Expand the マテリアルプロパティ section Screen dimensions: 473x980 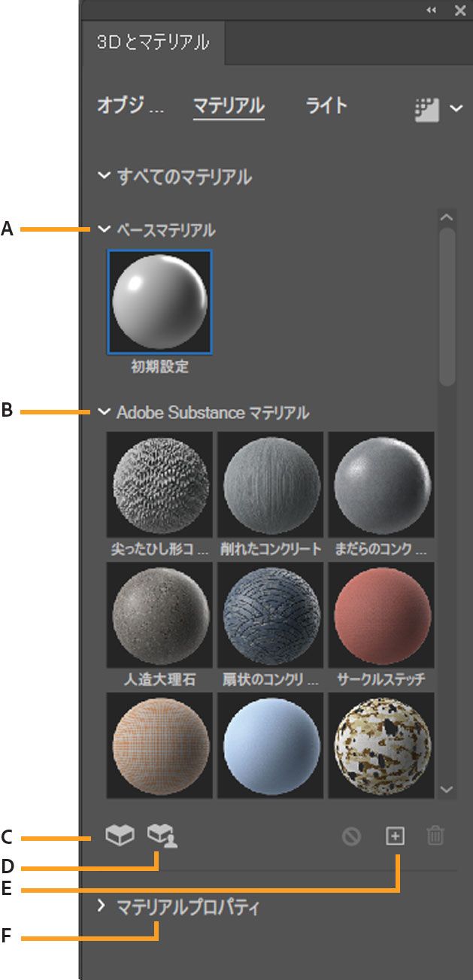pyautogui.click(x=102, y=907)
